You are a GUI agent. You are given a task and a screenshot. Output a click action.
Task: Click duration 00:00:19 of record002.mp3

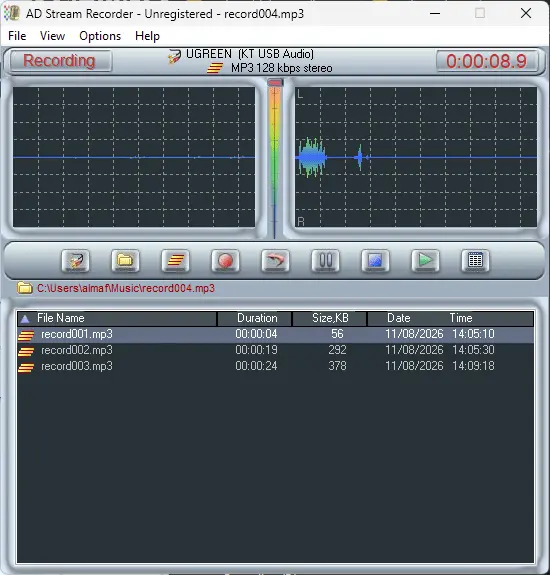256,350
